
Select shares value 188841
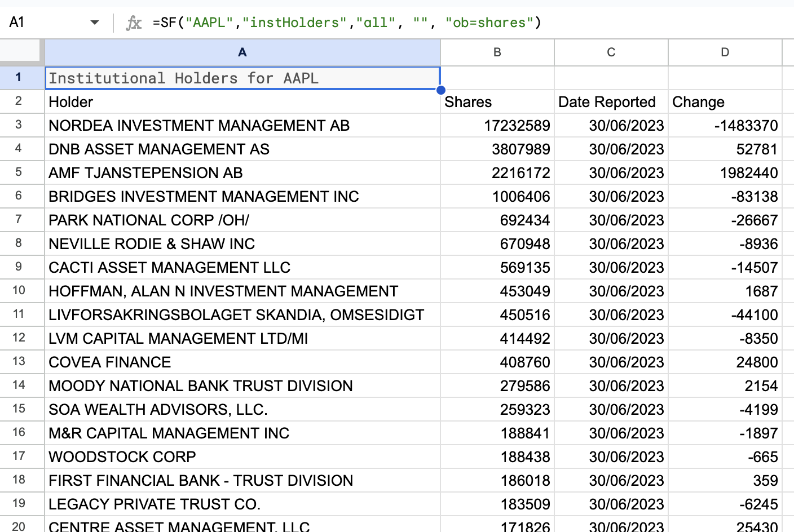497,433
